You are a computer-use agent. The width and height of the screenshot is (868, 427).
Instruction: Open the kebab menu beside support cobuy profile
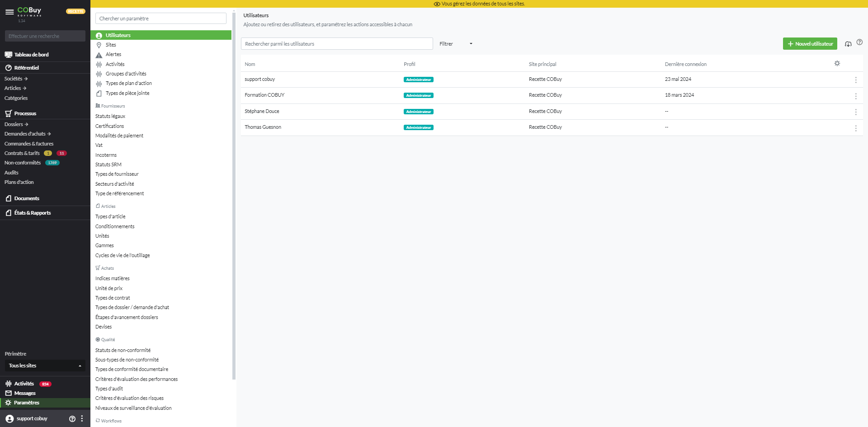[82, 419]
